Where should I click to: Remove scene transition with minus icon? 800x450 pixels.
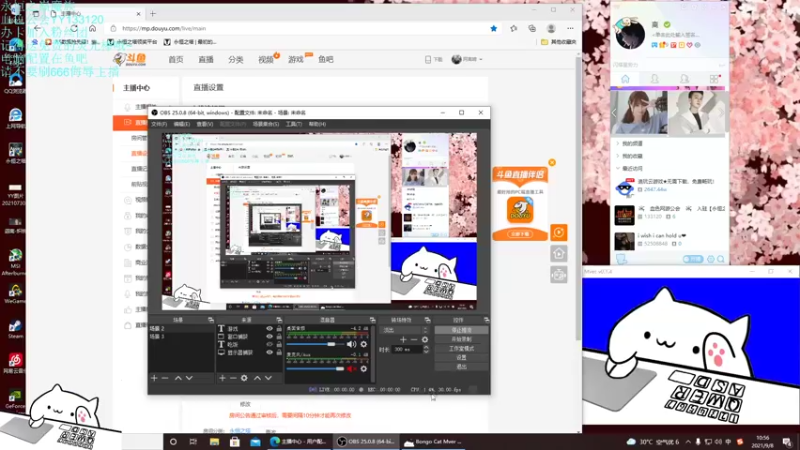(x=414, y=339)
